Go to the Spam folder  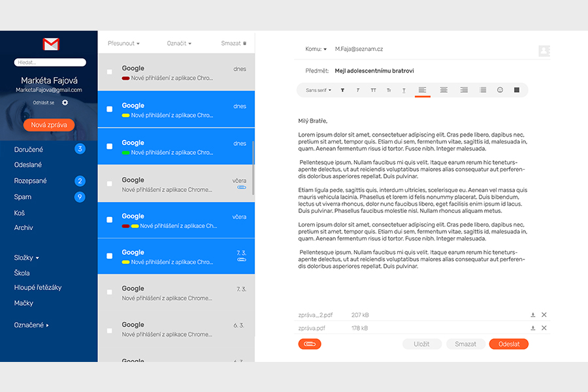(x=23, y=197)
